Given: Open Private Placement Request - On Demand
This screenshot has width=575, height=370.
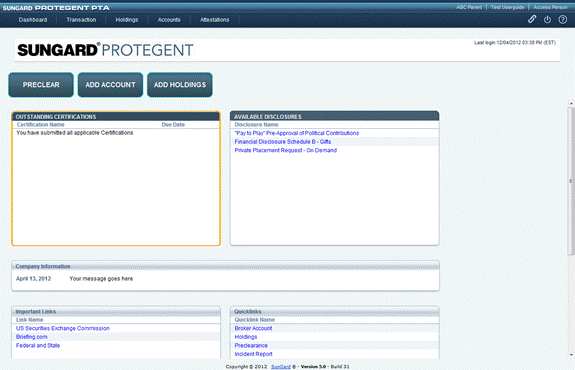Looking at the screenshot, I should [x=286, y=150].
